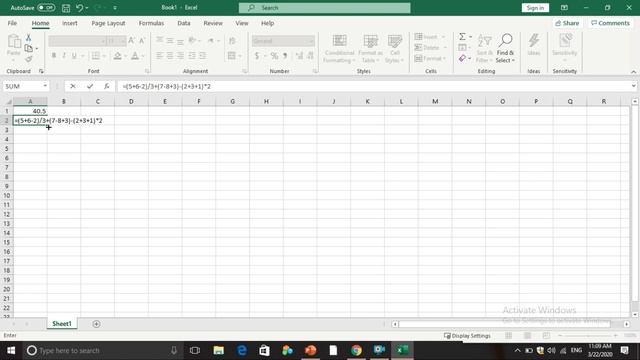Click the ENG language indicator

[x=576, y=350]
